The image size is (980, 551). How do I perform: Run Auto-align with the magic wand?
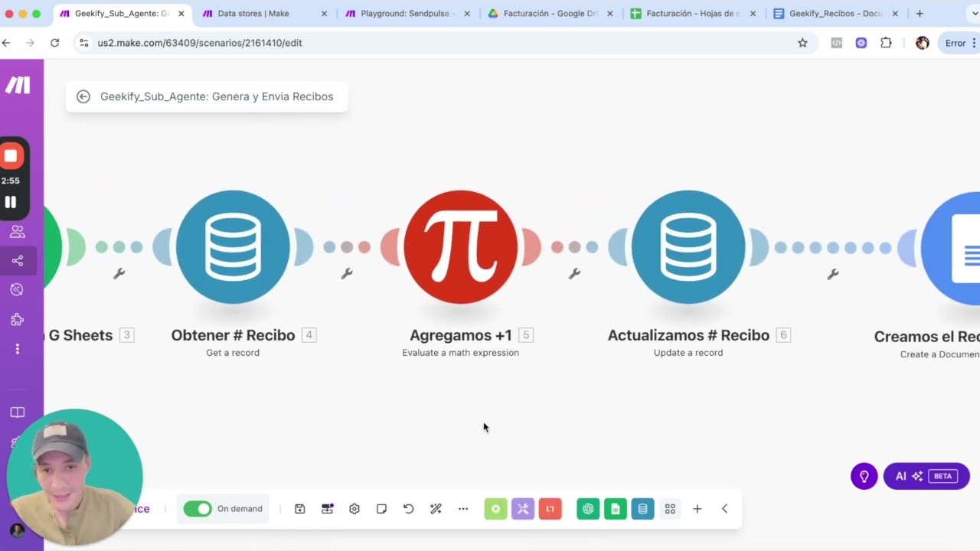pyautogui.click(x=436, y=509)
